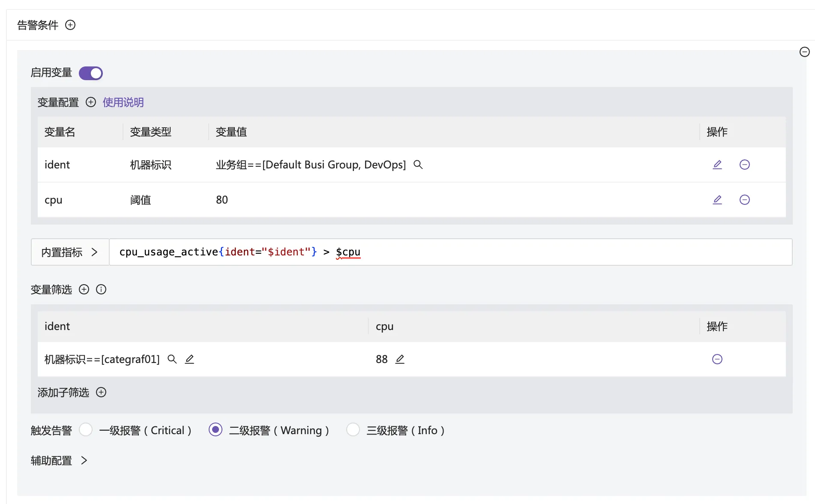Screen dimensions: 815x504
Task: Edit the ident variable row
Action: [x=717, y=165]
